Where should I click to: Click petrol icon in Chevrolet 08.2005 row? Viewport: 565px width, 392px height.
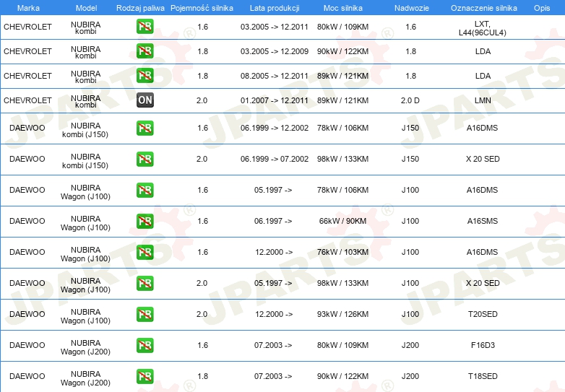coord(145,76)
